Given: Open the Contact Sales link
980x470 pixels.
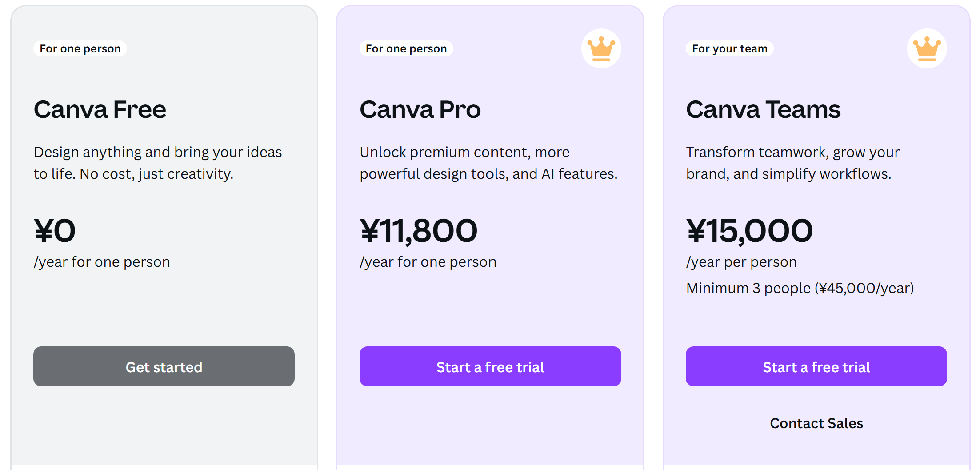Looking at the screenshot, I should (x=816, y=423).
